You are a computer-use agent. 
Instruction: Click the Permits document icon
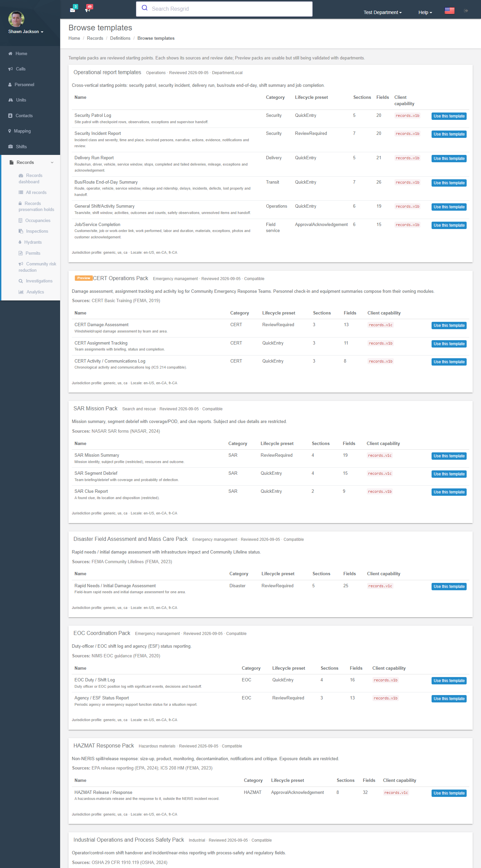point(21,253)
